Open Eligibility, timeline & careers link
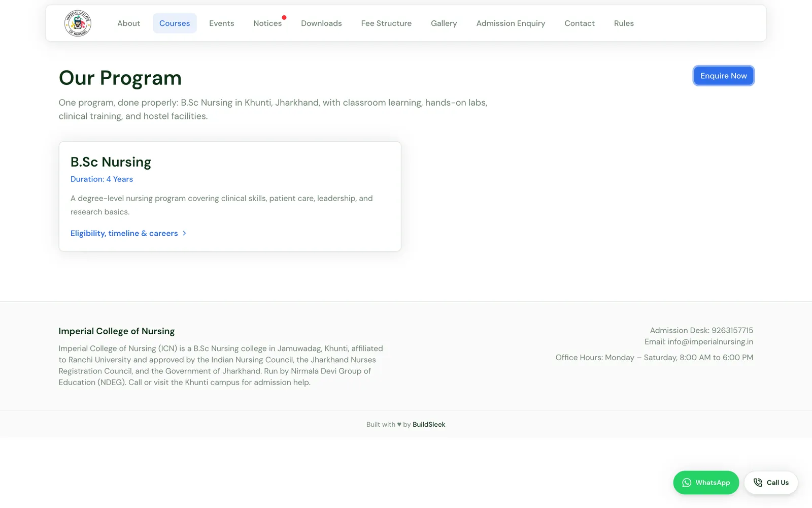 [128, 233]
